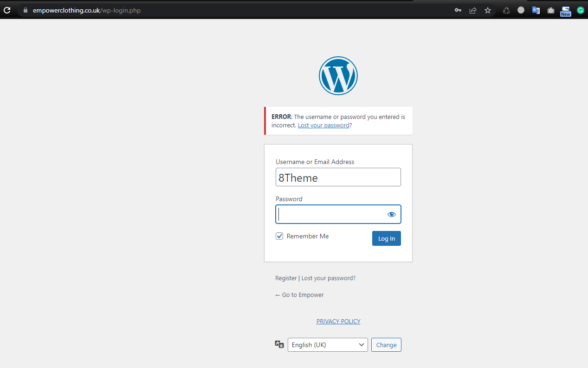Open the Grammarly extension icon

coord(581,10)
